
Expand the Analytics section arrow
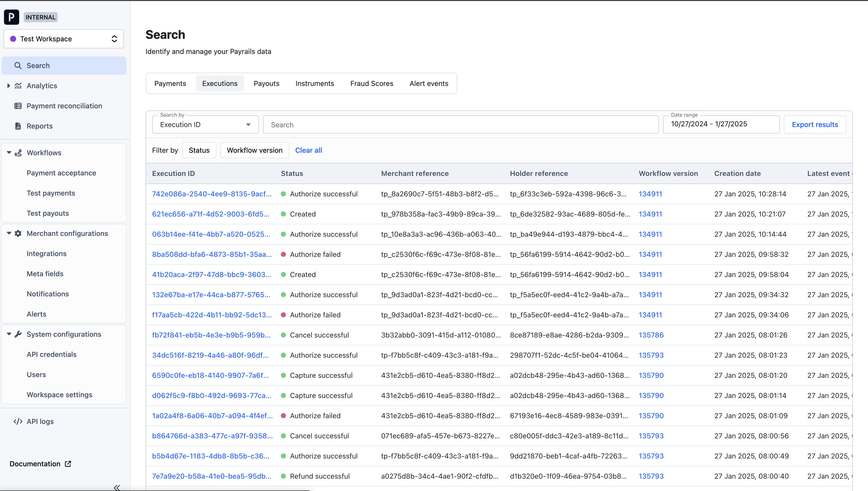point(9,86)
